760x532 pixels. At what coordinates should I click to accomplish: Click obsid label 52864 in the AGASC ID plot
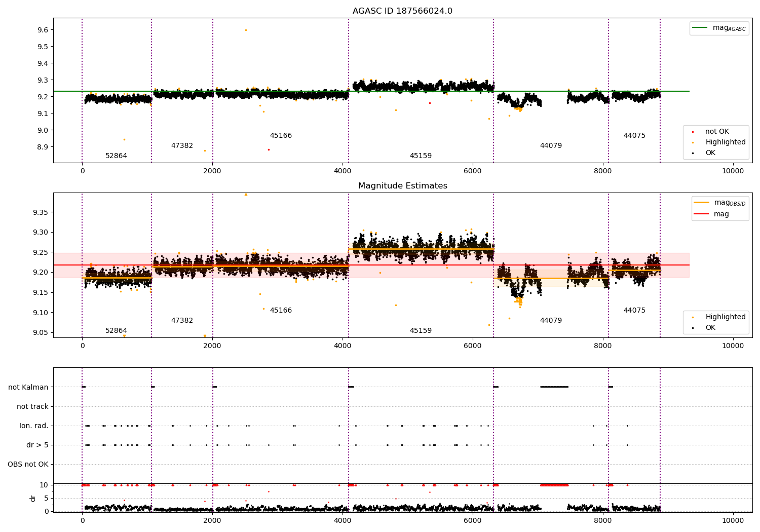click(x=117, y=156)
